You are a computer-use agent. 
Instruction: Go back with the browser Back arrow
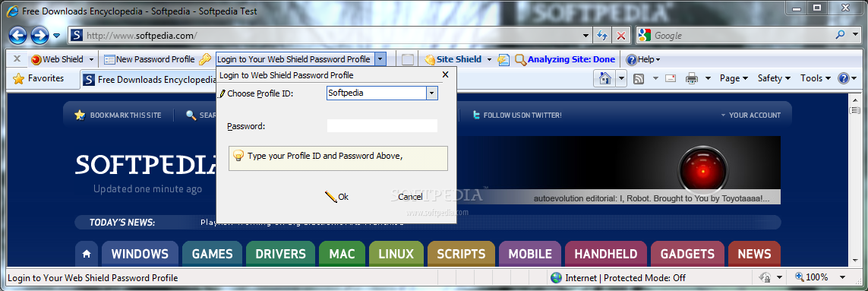pyautogui.click(x=17, y=36)
